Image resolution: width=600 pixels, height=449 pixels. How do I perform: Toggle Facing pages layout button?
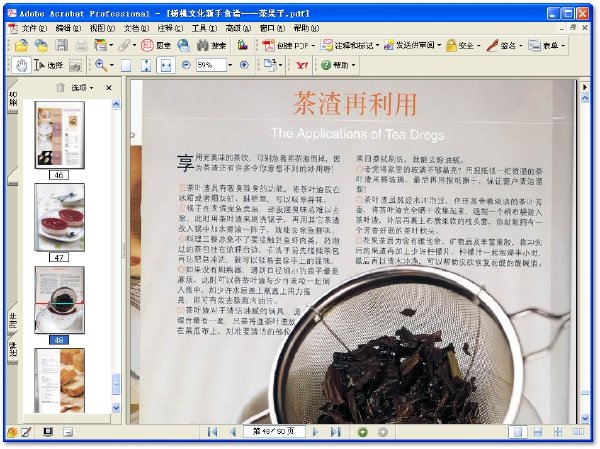pyautogui.click(x=578, y=432)
